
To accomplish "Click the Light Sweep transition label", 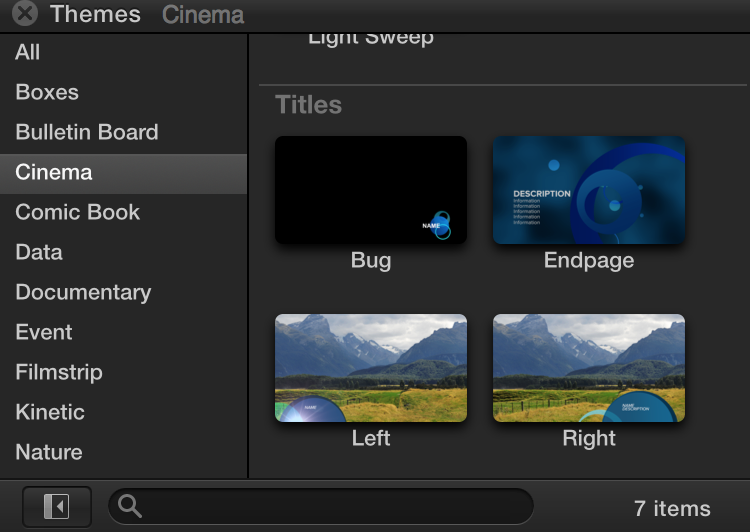I will pos(371,38).
